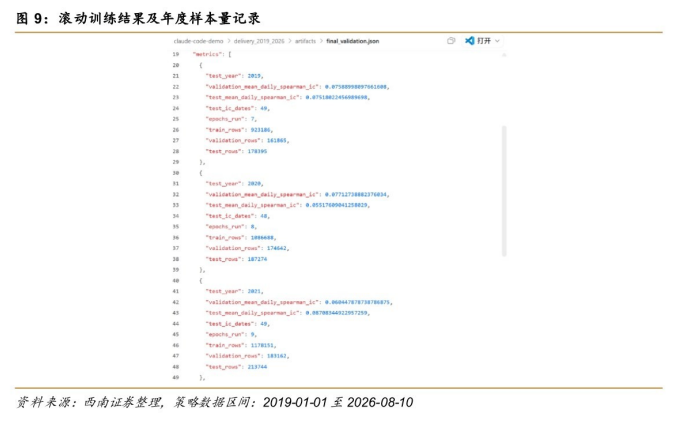The height and width of the screenshot is (423, 677).
Task: Click the test_rows value 187274
Action: tap(257, 259)
